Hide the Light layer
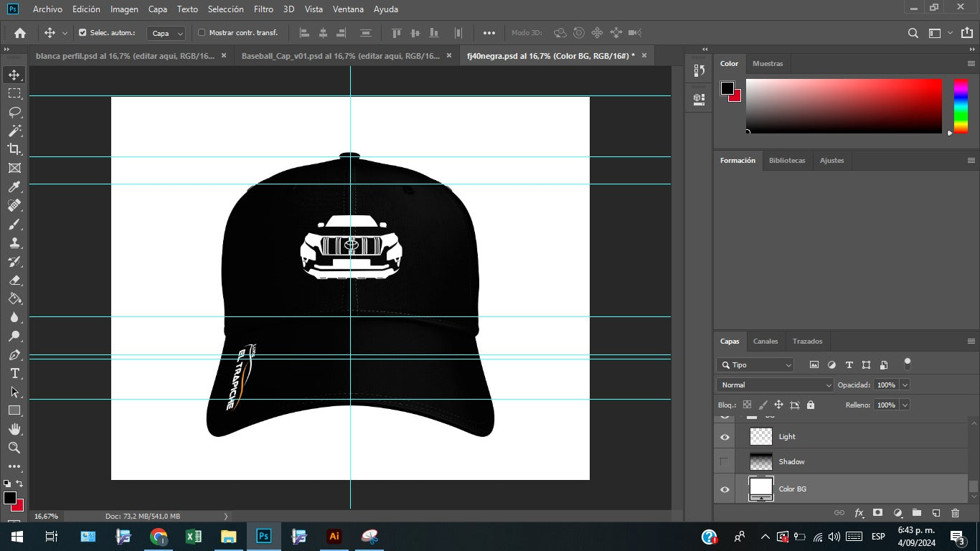980x551 pixels. click(x=725, y=437)
